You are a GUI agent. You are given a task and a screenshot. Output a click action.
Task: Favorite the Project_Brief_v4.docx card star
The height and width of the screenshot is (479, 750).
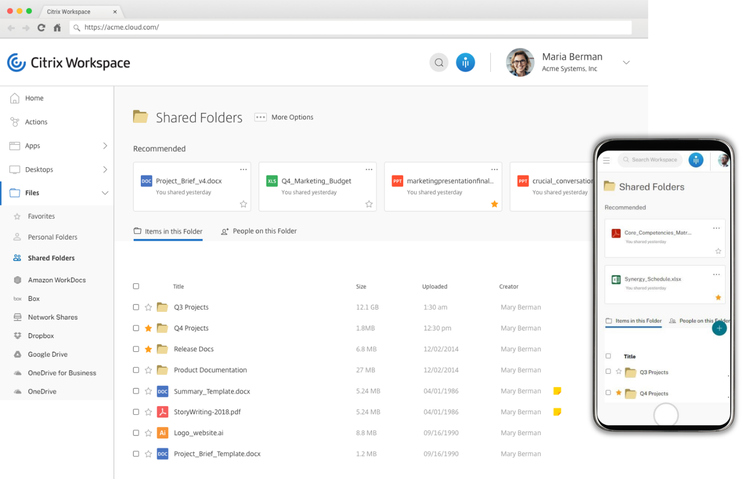tap(243, 204)
